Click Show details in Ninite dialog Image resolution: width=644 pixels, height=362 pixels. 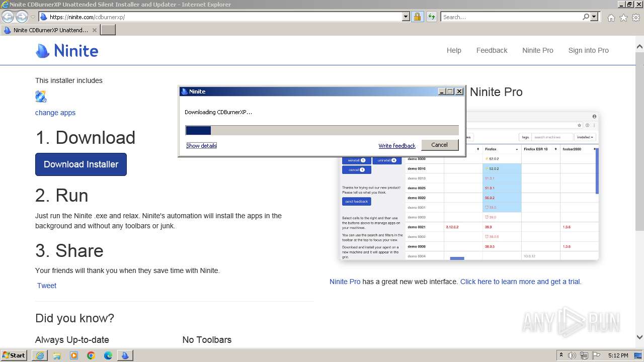201,145
